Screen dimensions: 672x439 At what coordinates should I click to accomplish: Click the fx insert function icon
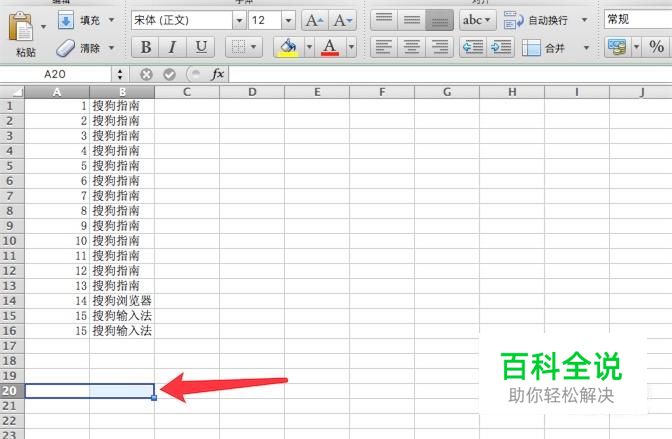(217, 75)
